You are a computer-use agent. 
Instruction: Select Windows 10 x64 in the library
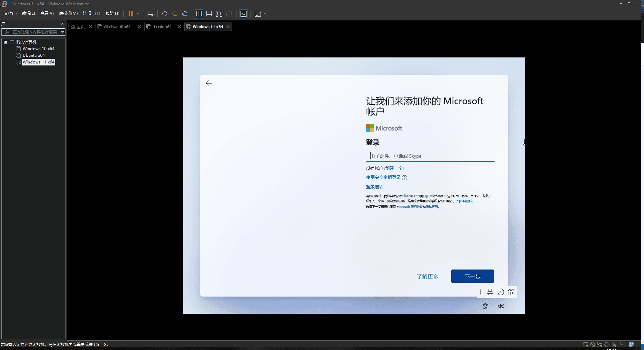tap(38, 49)
